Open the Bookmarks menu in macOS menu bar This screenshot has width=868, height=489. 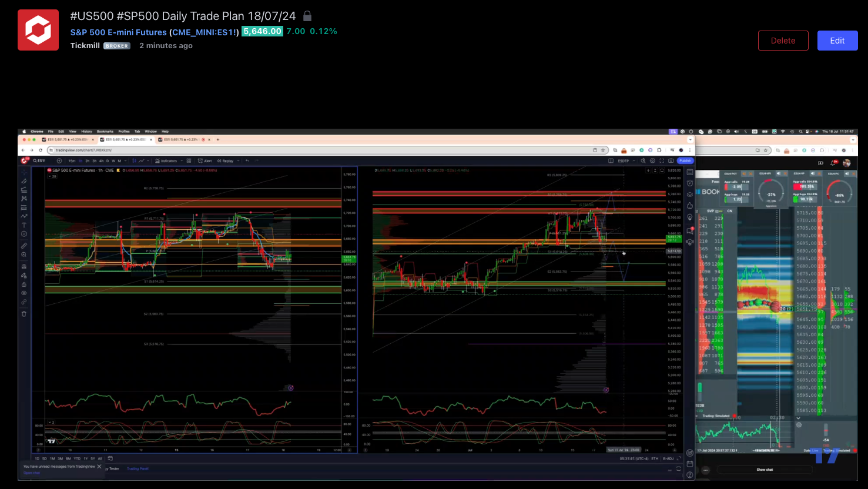(x=105, y=132)
